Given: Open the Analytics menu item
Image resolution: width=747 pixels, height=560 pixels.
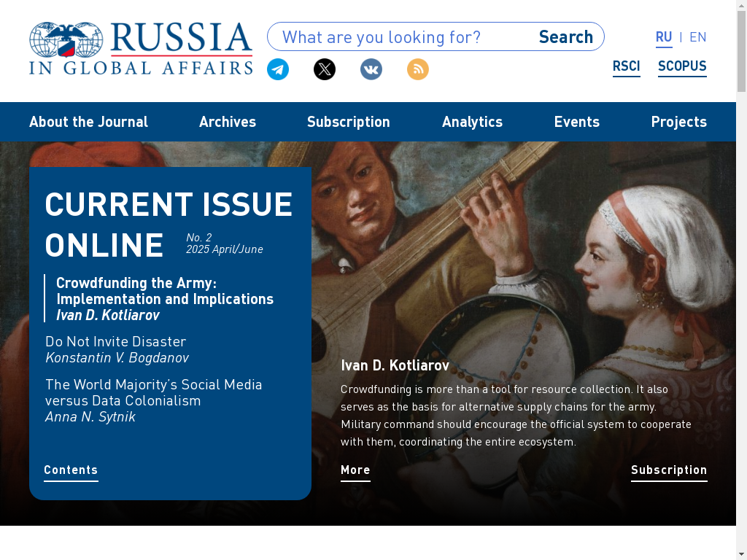Looking at the screenshot, I should coord(472,122).
